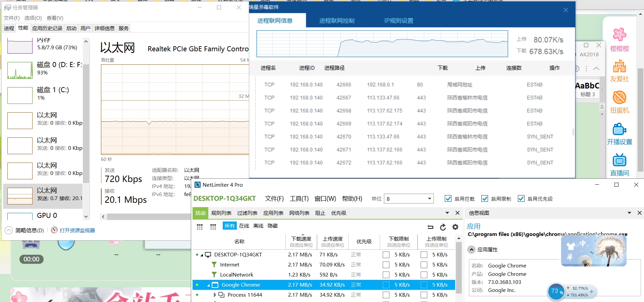The width and height of the screenshot is (644, 302).
Task: Collapse the 应用属性 section
Action: pos(472,249)
